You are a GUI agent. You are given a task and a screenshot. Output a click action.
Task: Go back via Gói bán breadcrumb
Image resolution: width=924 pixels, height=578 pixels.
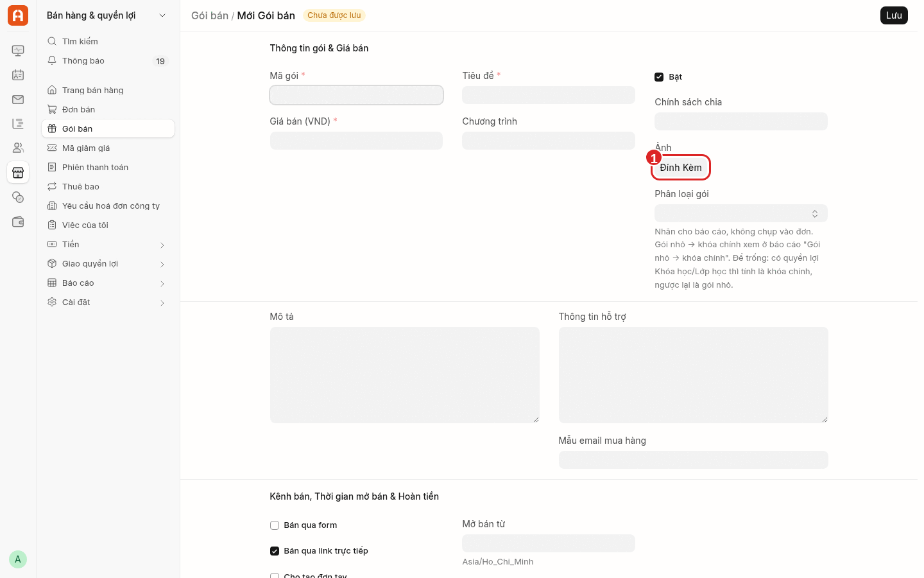tap(210, 15)
